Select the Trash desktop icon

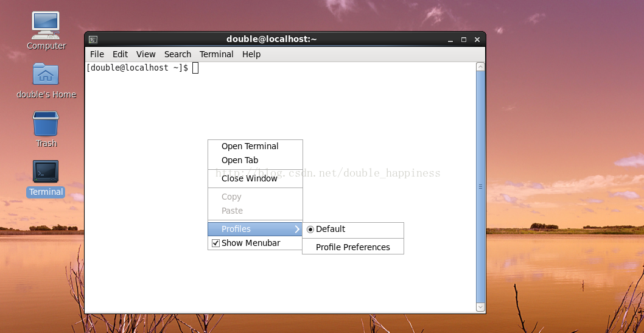click(46, 123)
